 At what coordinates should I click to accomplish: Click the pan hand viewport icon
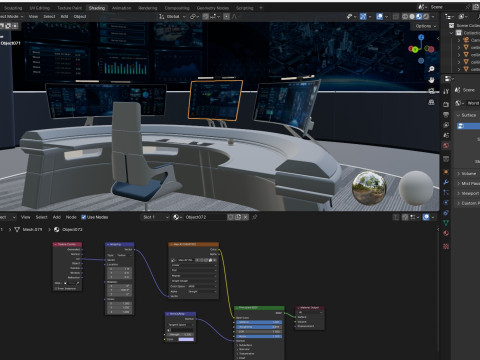(x=431, y=80)
